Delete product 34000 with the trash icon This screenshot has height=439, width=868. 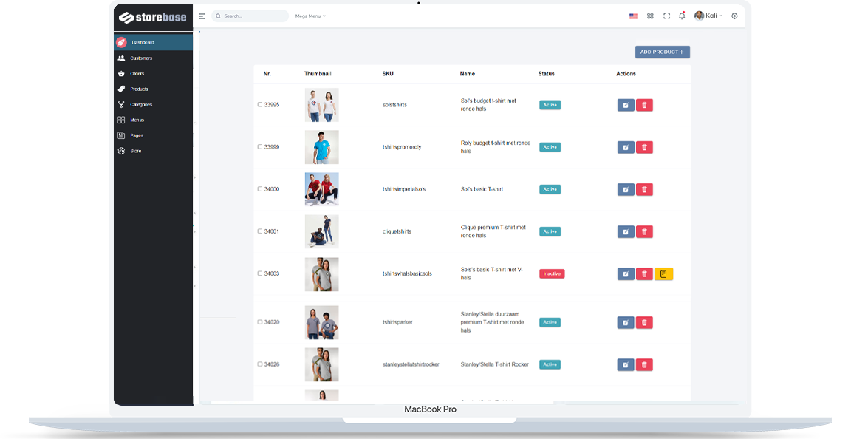(644, 189)
